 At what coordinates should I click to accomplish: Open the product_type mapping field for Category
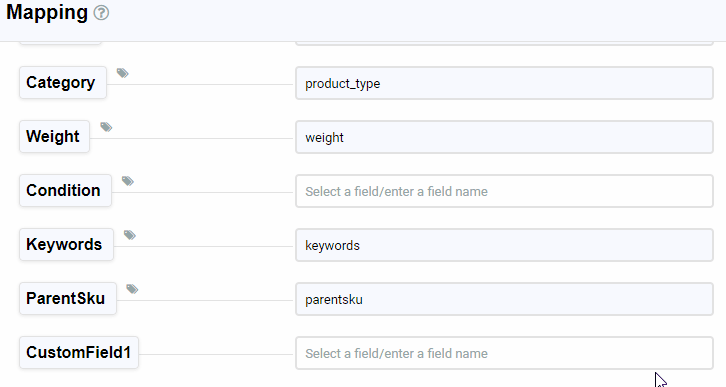coord(504,83)
